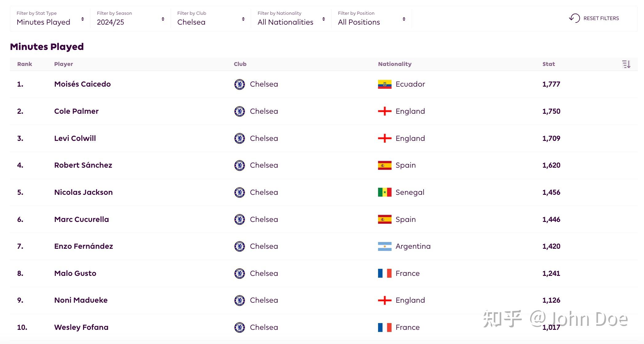644x344 pixels.
Task: Click Ecuador flag icon
Action: (384, 84)
